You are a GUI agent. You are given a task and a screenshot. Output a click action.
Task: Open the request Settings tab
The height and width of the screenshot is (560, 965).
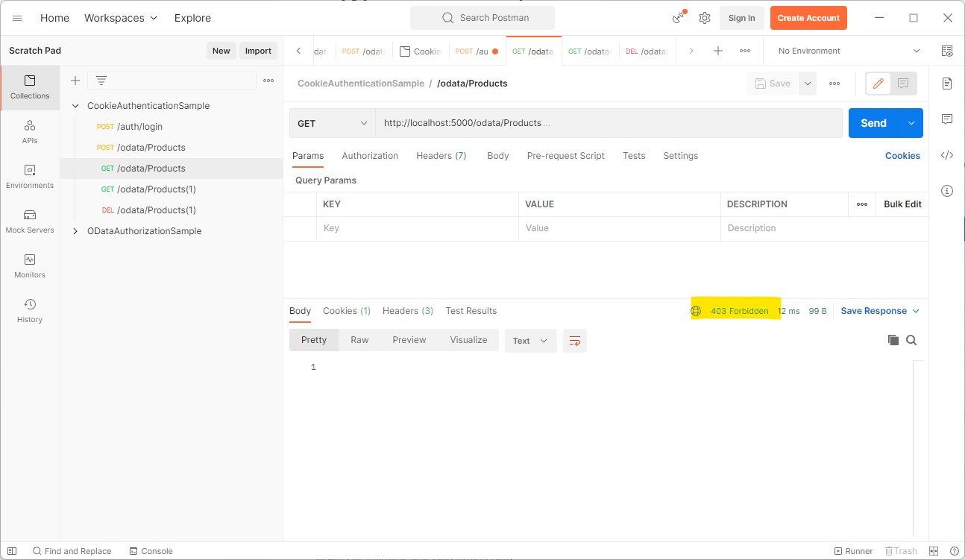point(681,156)
